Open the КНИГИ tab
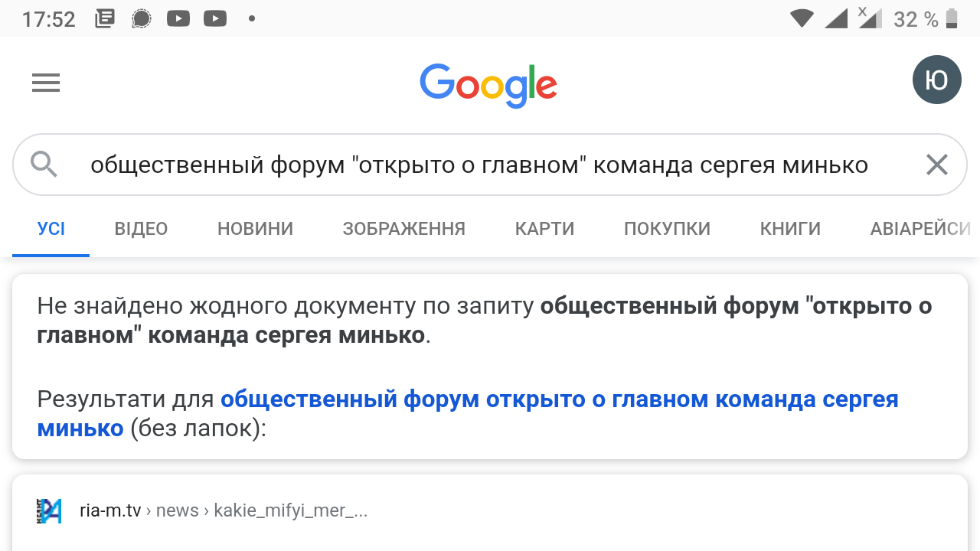The image size is (980, 551). [x=790, y=228]
